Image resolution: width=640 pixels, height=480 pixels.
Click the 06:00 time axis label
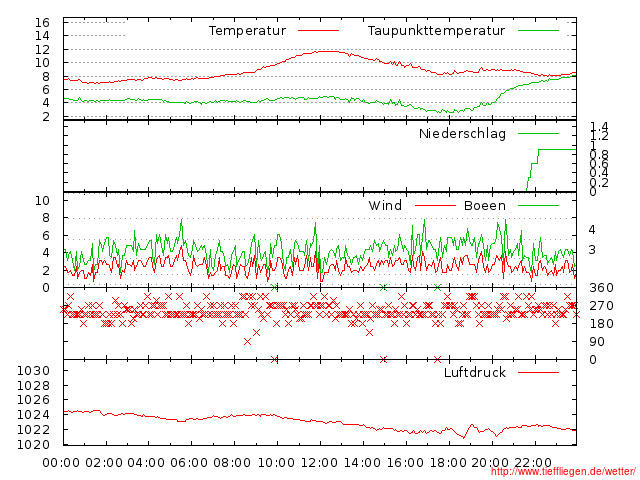coord(189,463)
